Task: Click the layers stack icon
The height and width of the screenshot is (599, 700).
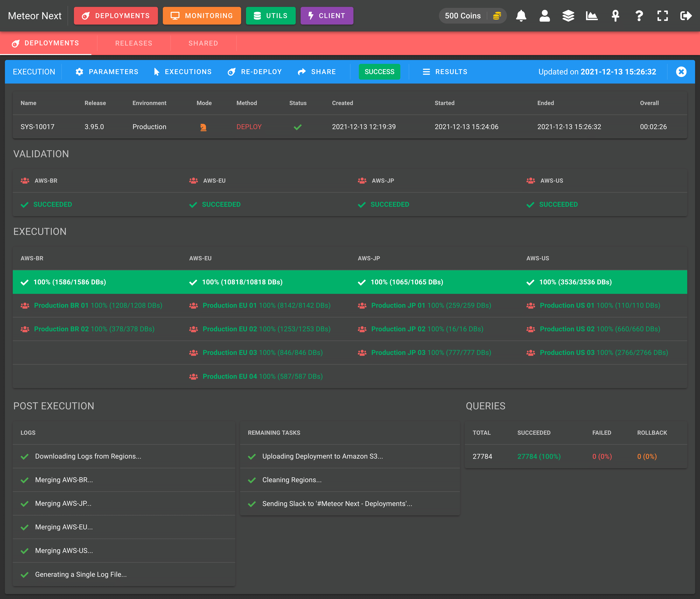Action: point(568,16)
